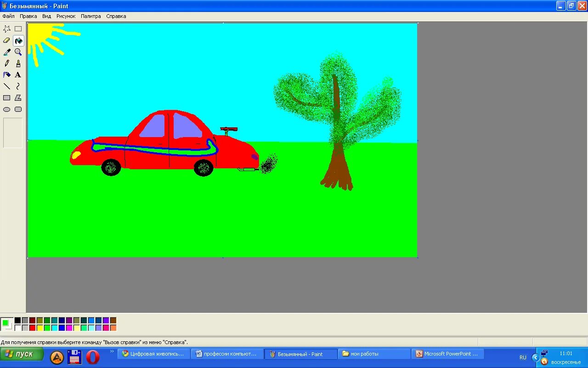Pick the navy blue palette swatch
This screenshot has width=588, height=368.
click(x=62, y=320)
